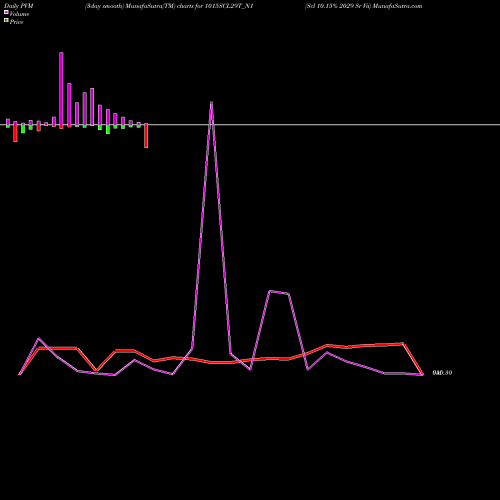Screen dimensions: 500x500
Task: Click the price value label beside line end
Action: (x=442, y=373)
